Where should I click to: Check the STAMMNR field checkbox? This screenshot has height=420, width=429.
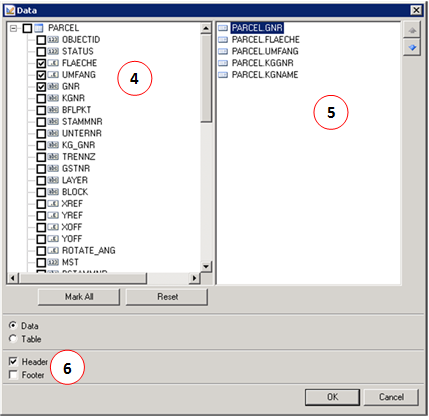pyautogui.click(x=41, y=122)
